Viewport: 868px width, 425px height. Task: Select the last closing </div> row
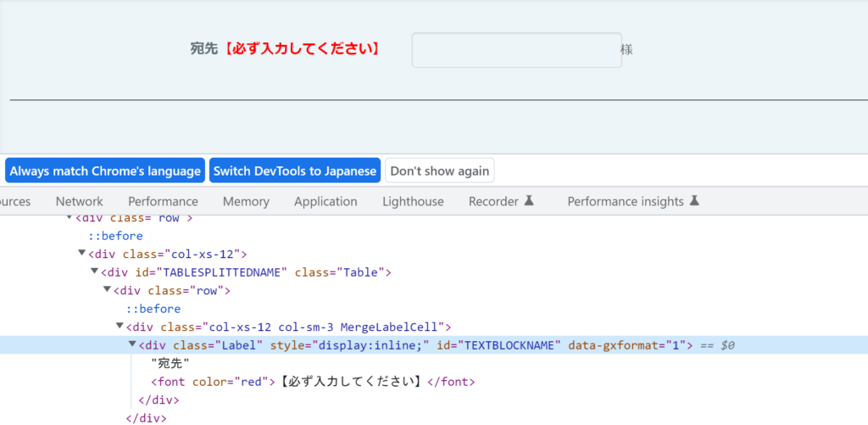pyautogui.click(x=146, y=418)
